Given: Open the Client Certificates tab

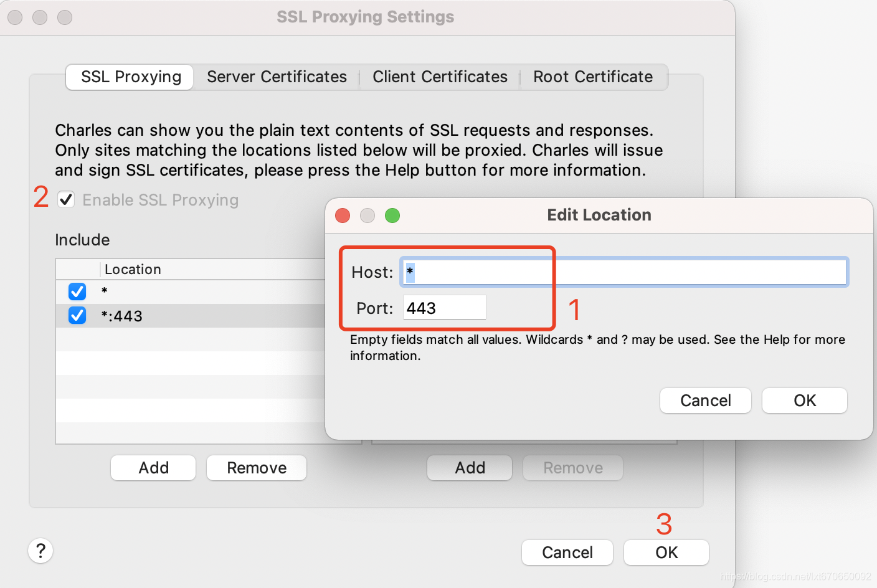Looking at the screenshot, I should (x=440, y=77).
